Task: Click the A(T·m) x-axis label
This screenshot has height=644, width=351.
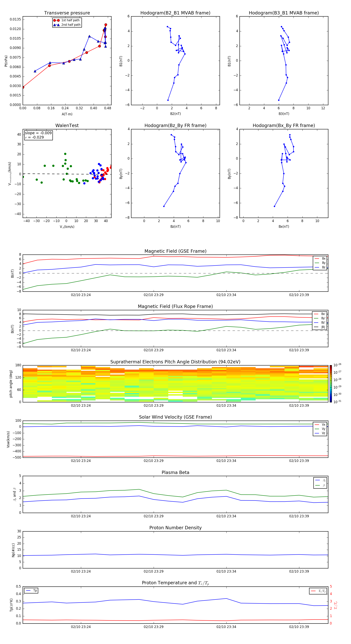Action: pyautogui.click(x=67, y=114)
